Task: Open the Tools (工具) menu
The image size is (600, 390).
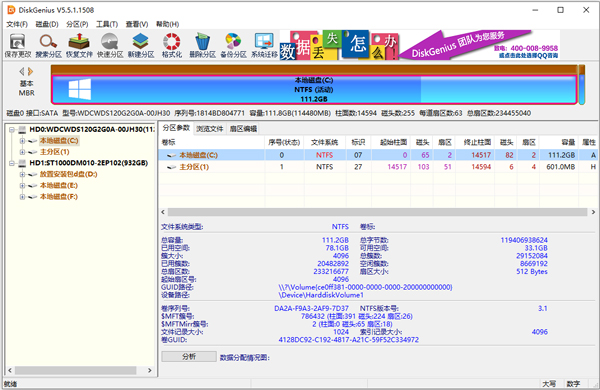Action: (107, 24)
